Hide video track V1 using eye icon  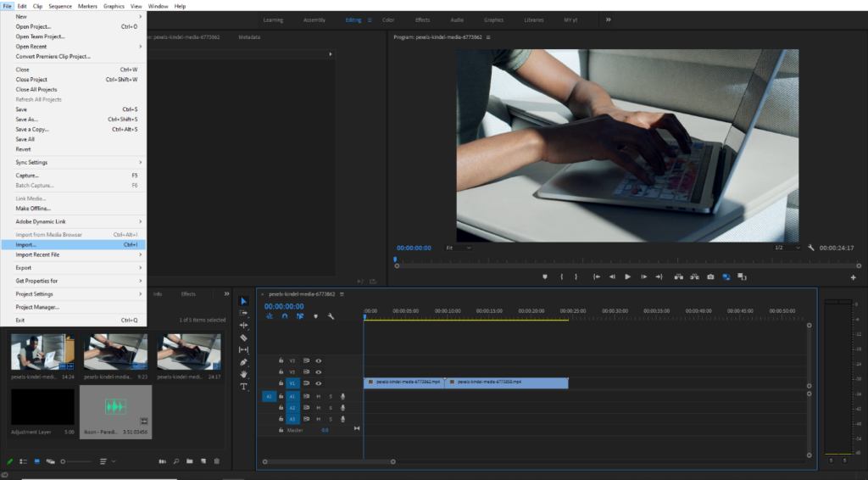319,383
